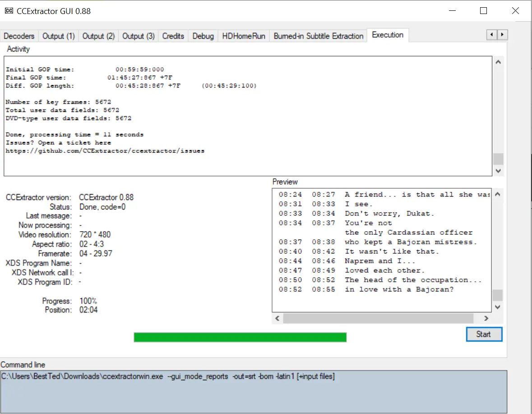
Task: Click preview line 'Don't worry, Dukat.'
Action: click(389, 214)
